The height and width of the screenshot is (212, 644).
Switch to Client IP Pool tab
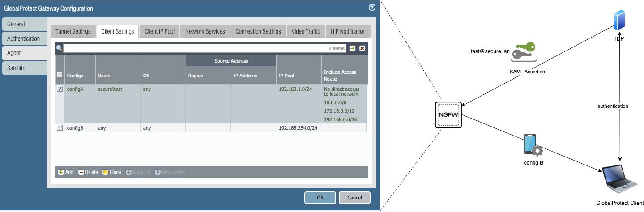coord(160,31)
